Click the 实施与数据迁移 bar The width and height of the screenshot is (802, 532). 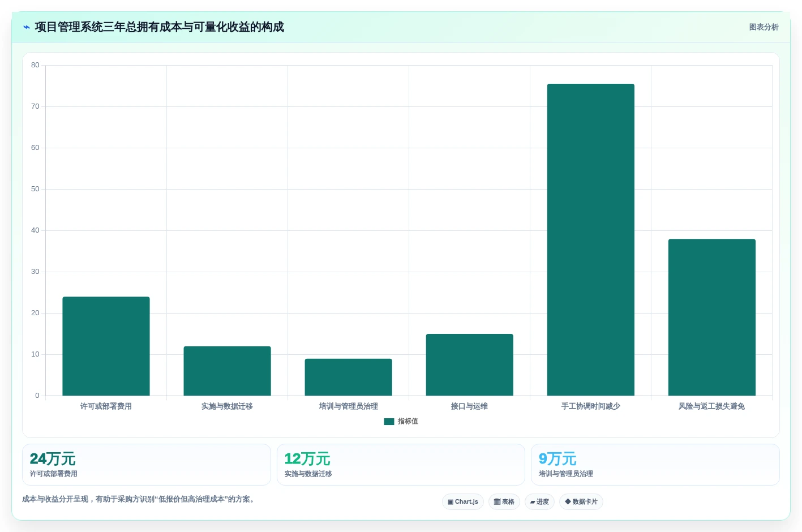pyautogui.click(x=227, y=371)
